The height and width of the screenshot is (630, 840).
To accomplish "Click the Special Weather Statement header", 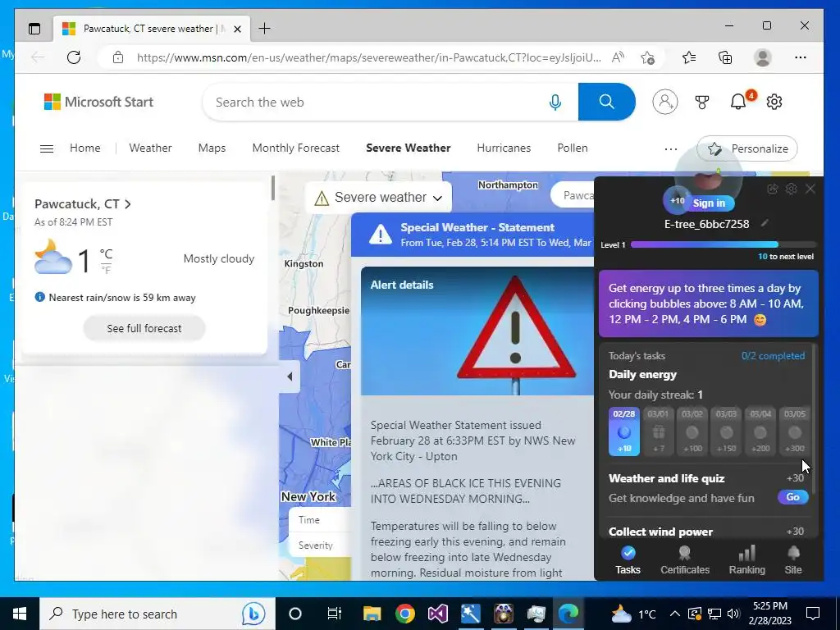I will click(x=472, y=234).
